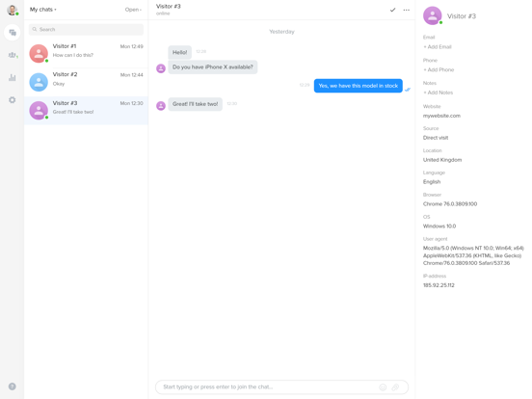Click sender avatar beside 'Great! I'll take two!'
The height and width of the screenshot is (399, 532).
[161, 105]
